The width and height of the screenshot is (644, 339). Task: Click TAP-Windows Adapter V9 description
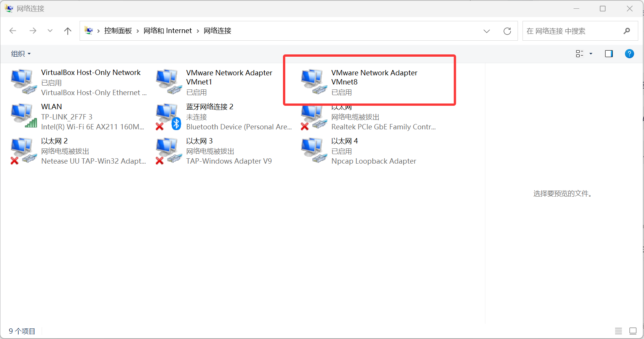click(x=229, y=161)
